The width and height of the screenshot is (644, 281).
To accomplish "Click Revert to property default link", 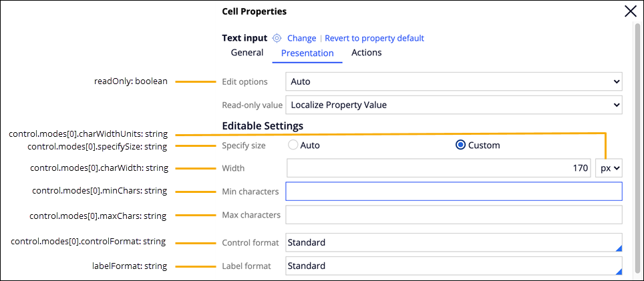I will click(x=374, y=38).
